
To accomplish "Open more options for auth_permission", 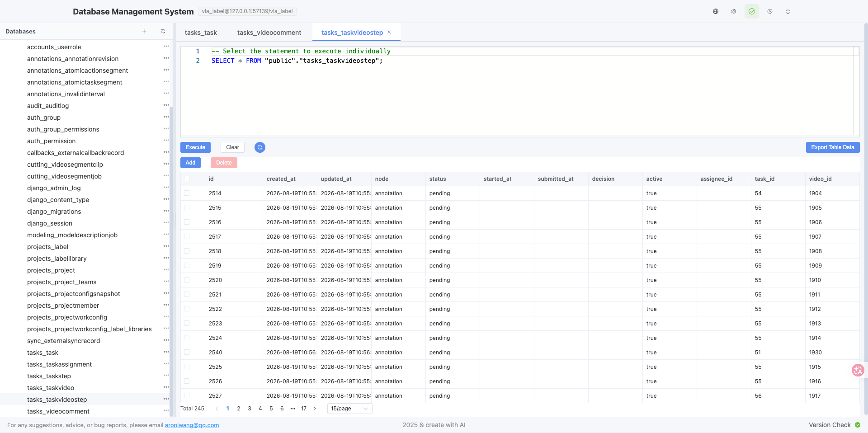I will pos(166,141).
